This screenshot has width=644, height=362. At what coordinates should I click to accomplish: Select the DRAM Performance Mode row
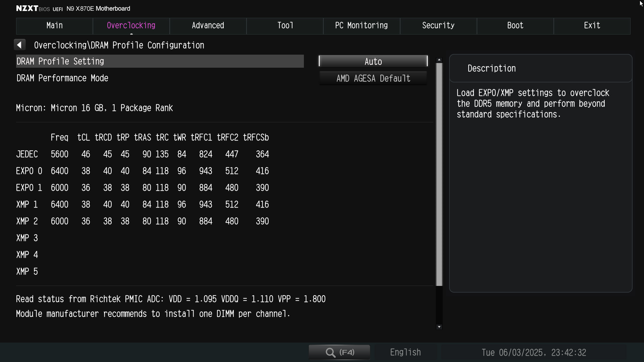point(160,78)
